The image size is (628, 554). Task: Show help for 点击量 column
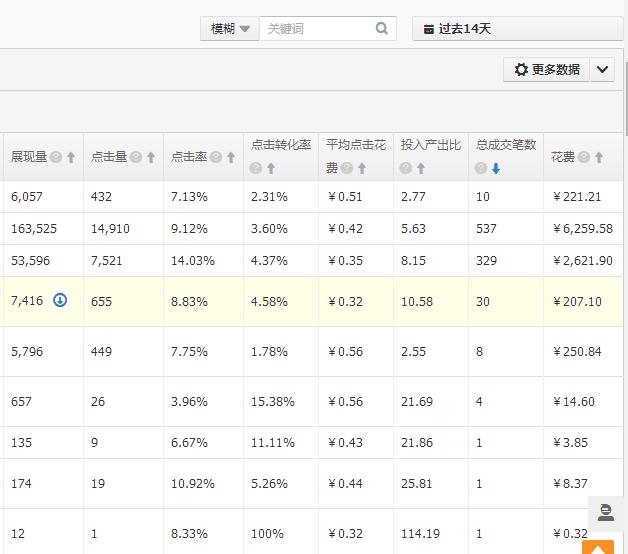point(136,157)
